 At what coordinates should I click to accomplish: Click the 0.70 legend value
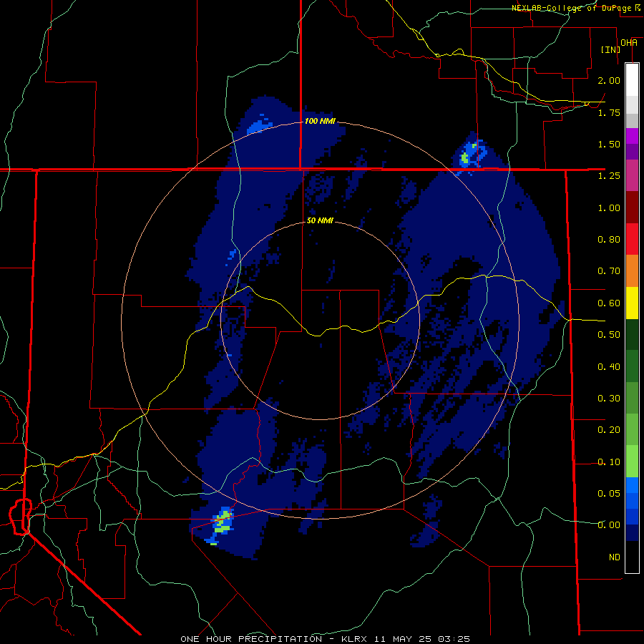(x=609, y=271)
